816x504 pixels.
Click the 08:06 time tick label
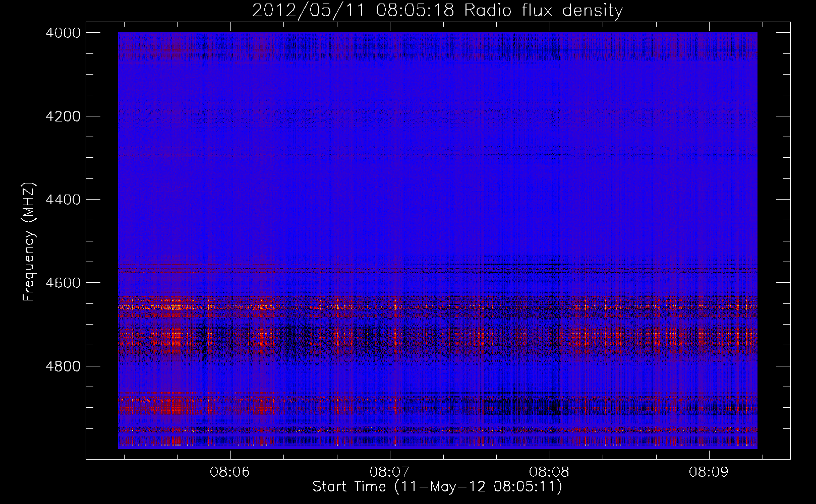coord(230,472)
